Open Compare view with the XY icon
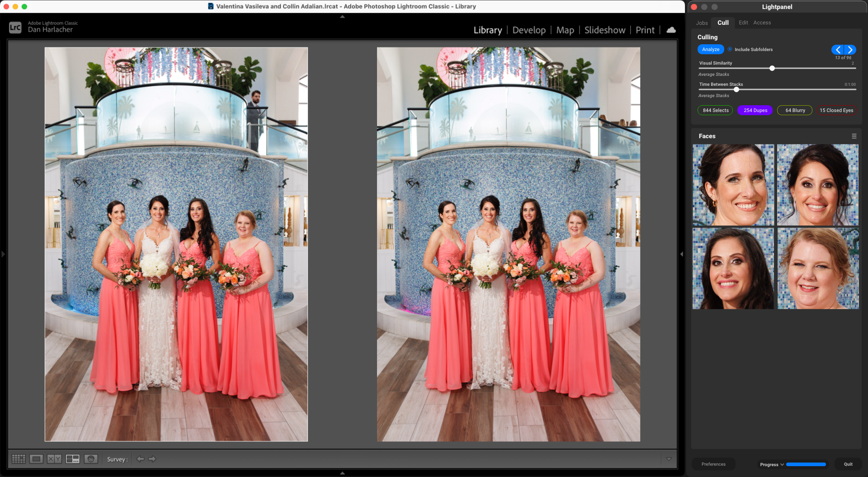The image size is (868, 477). click(x=54, y=459)
